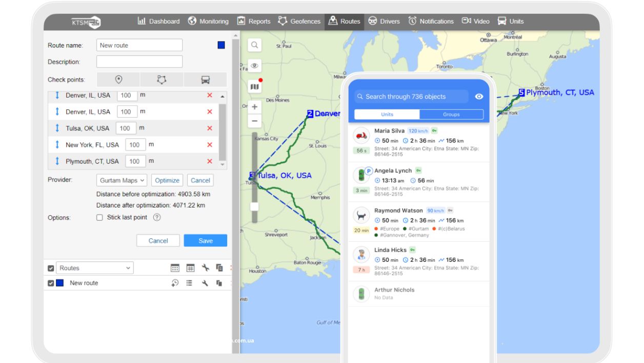Open Stick last point help icon

(157, 218)
